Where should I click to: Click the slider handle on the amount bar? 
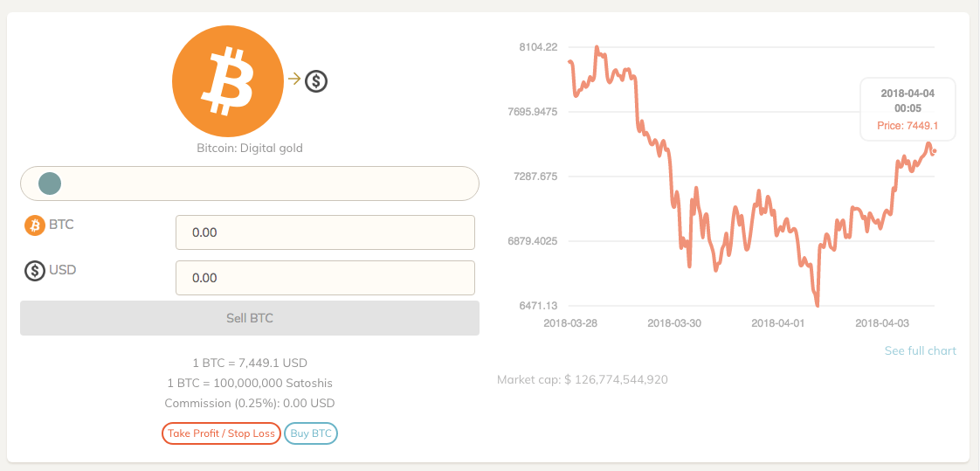coord(50,184)
